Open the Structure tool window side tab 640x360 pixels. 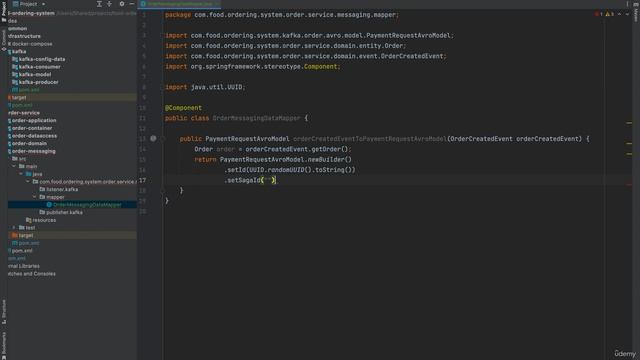[x=4, y=312]
